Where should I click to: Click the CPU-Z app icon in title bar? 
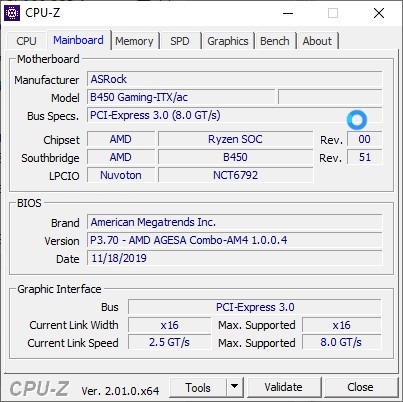(12, 13)
